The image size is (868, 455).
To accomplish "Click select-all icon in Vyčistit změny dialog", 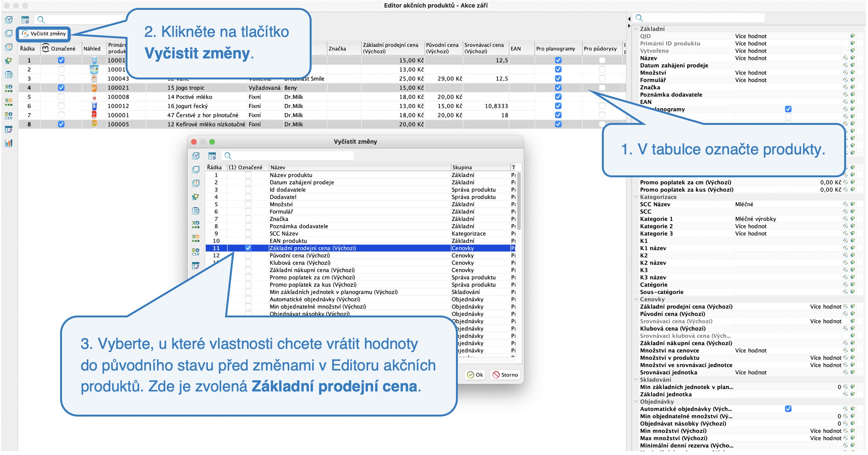I will (x=196, y=156).
